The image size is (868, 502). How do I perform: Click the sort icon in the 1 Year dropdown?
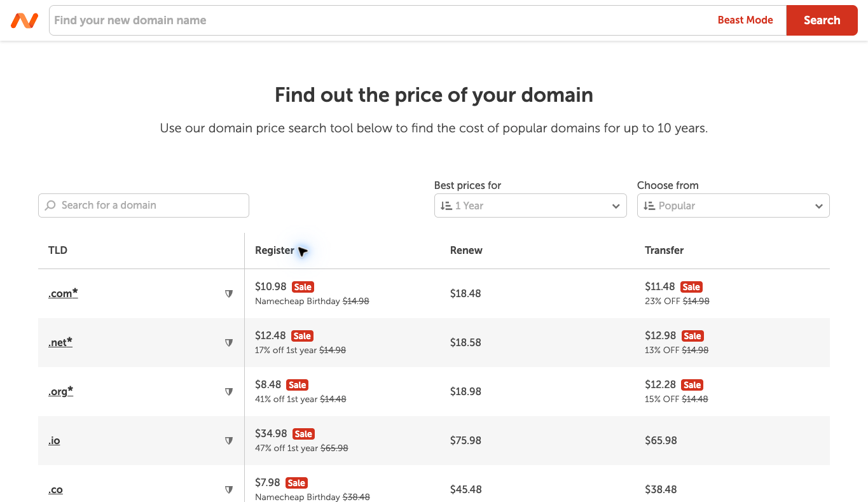pyautogui.click(x=446, y=206)
